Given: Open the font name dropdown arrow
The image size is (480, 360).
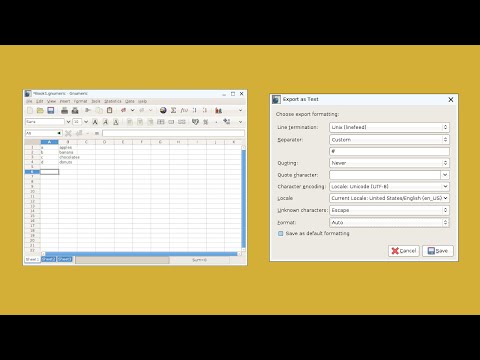Looking at the screenshot, I should pos(68,122).
